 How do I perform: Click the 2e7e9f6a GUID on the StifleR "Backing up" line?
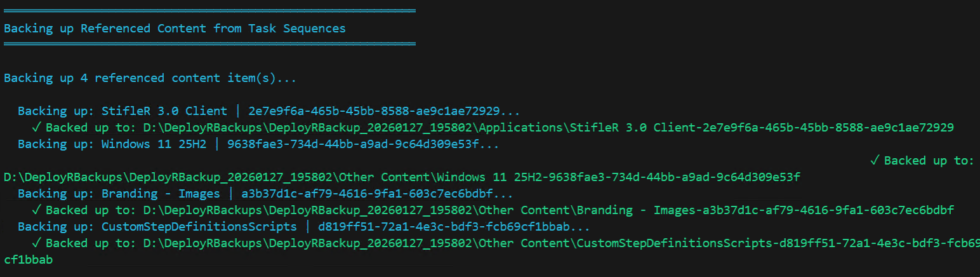(374, 111)
